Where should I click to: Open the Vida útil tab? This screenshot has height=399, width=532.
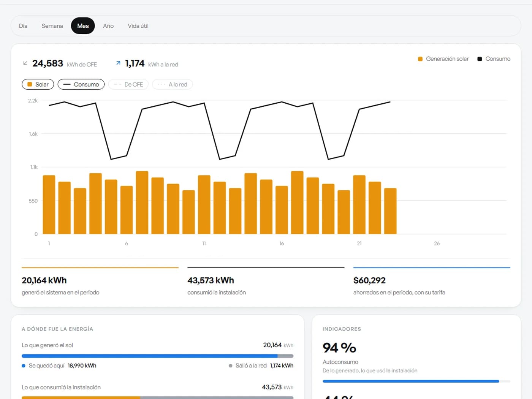(138, 26)
